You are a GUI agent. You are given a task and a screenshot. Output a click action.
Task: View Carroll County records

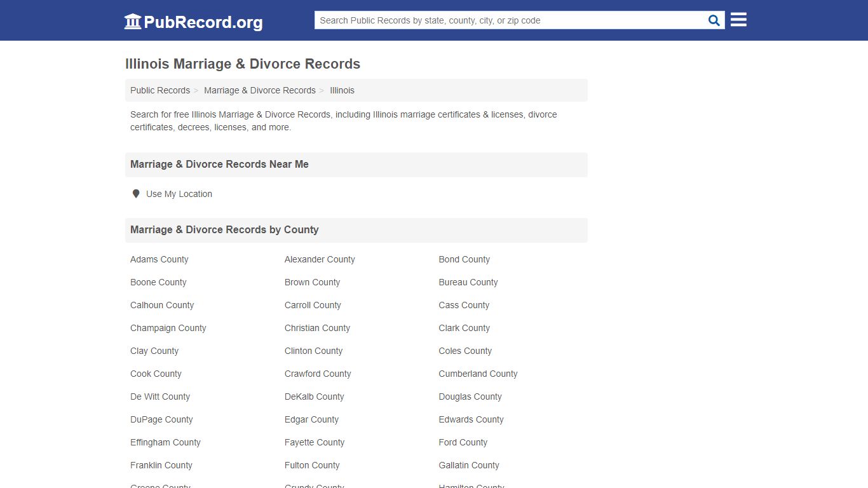point(313,305)
